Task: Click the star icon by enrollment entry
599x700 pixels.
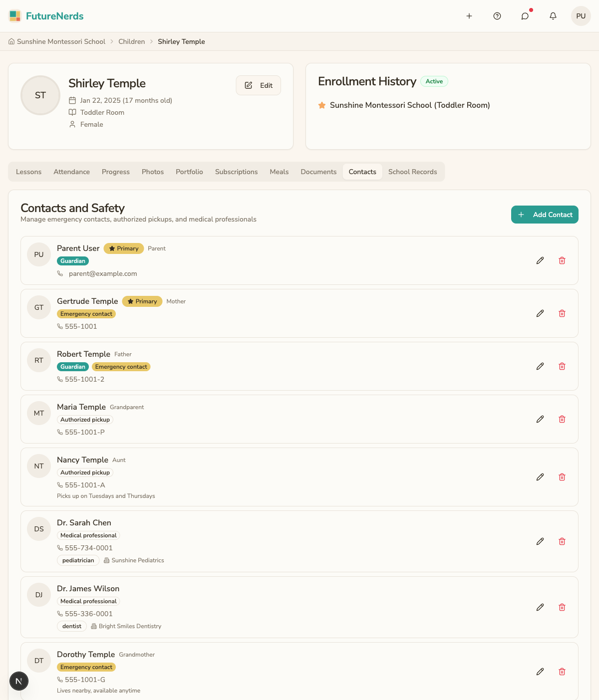Action: (x=322, y=105)
